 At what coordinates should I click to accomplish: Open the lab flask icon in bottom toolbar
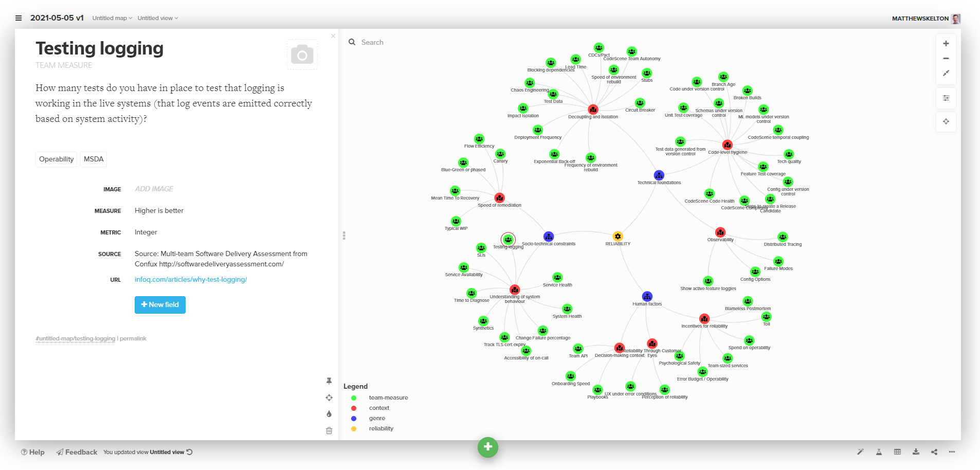pos(879,452)
